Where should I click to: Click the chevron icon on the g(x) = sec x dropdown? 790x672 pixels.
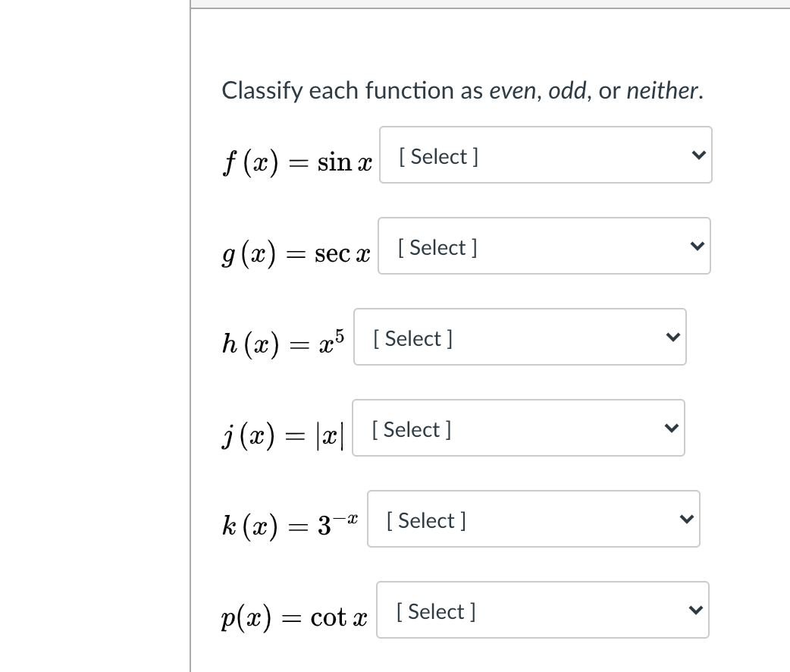(x=697, y=246)
